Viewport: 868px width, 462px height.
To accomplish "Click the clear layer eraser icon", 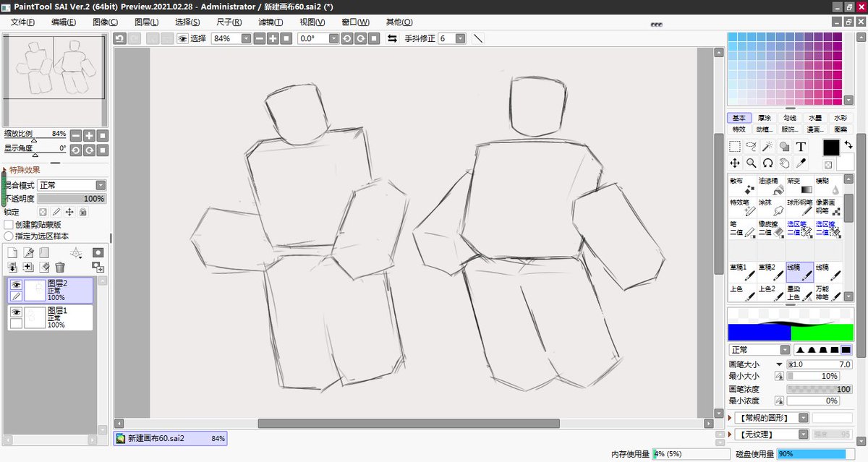I will point(44,268).
